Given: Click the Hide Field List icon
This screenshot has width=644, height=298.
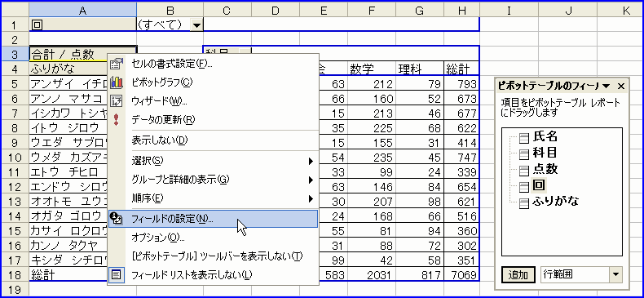Looking at the screenshot, I should click(x=117, y=274).
